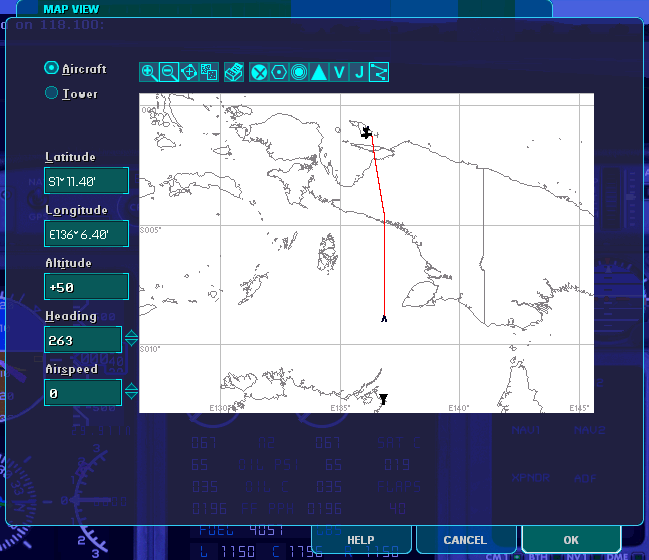Increase airspeed with the up arrow
The width and height of the screenshot is (649, 560).
(x=132, y=387)
